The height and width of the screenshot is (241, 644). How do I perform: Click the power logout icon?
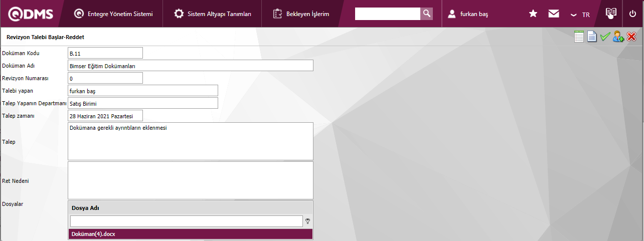pos(632,14)
